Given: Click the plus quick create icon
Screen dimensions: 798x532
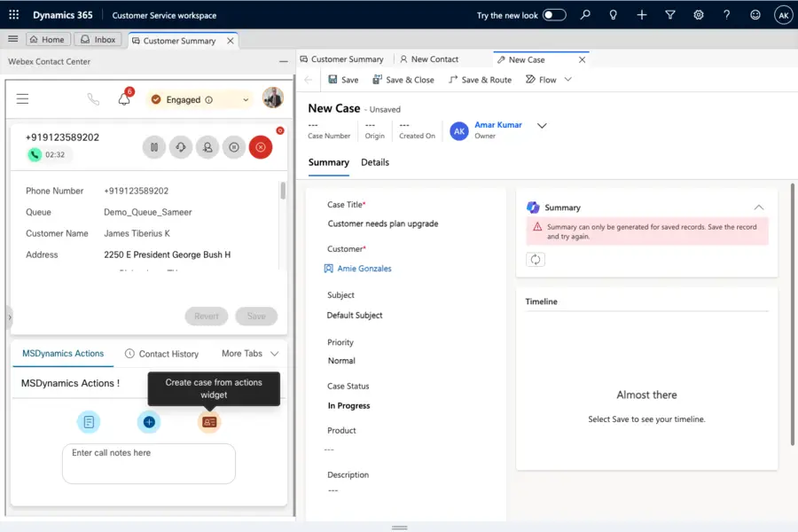Looking at the screenshot, I should tap(642, 15).
